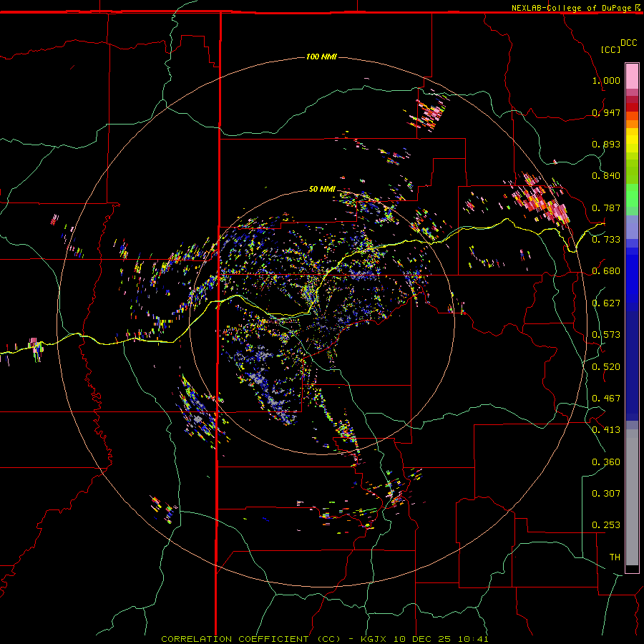
Task: Click the [CC] legend unit label
Action: pos(611,49)
